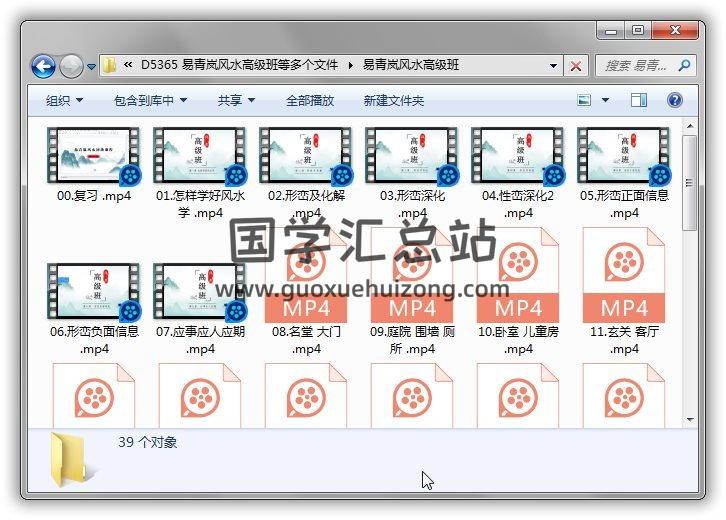
Task: Click the search box field
Action: [x=645, y=66]
